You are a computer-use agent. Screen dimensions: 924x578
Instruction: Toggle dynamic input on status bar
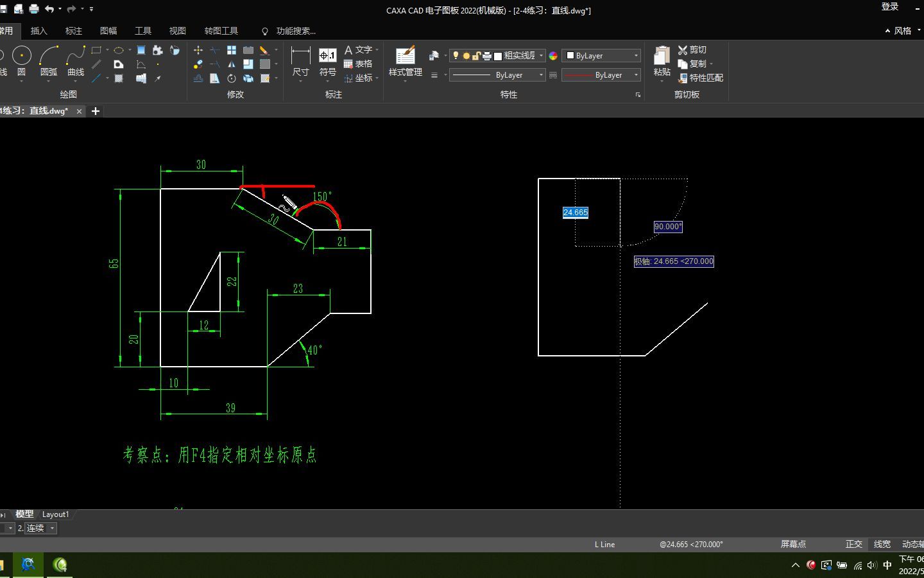click(x=912, y=545)
